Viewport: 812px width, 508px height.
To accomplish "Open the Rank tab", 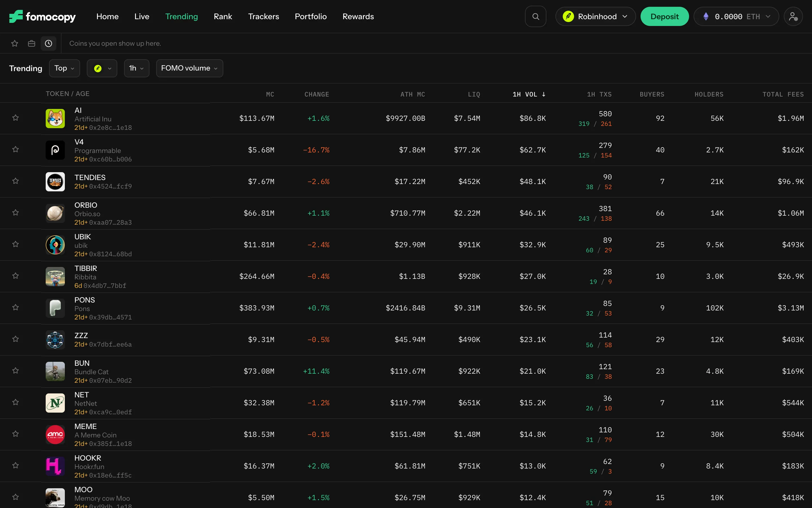I will click(223, 16).
